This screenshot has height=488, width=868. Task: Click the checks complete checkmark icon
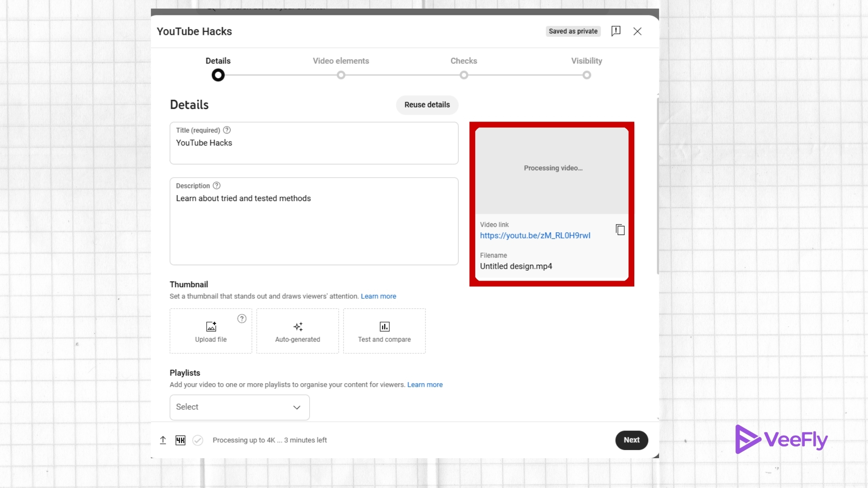(198, 440)
